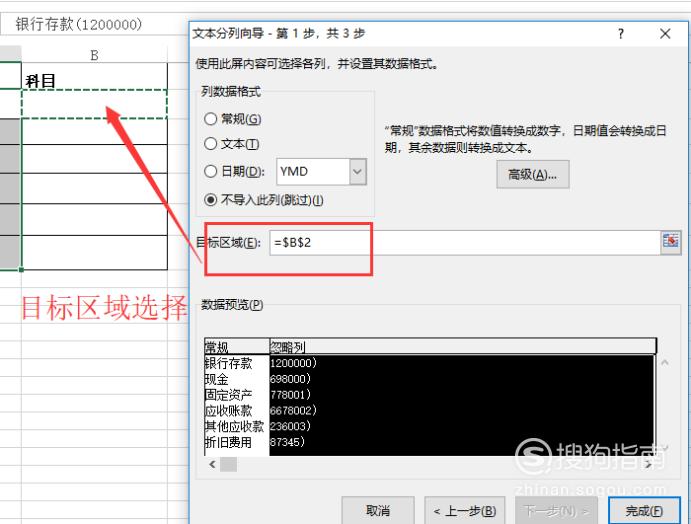
Task: Click the range selector collapse icon
Action: 670,242
